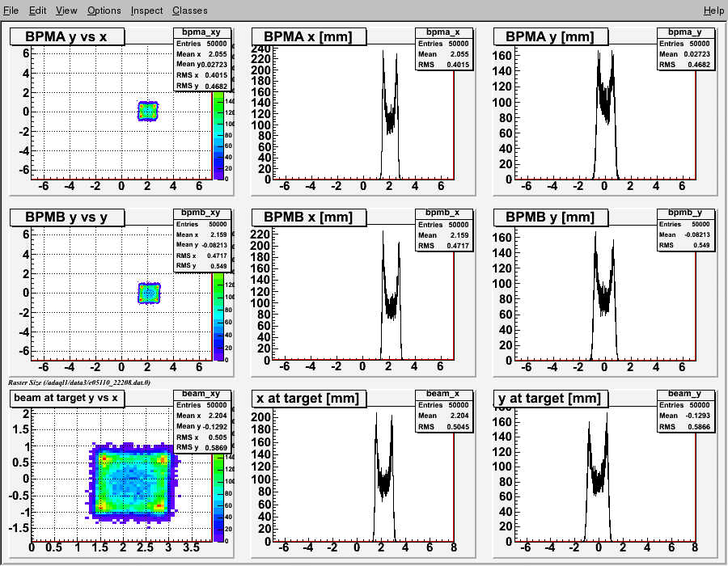Select the 'beam at target y vs x' title
728x566 pixels.
point(67,398)
